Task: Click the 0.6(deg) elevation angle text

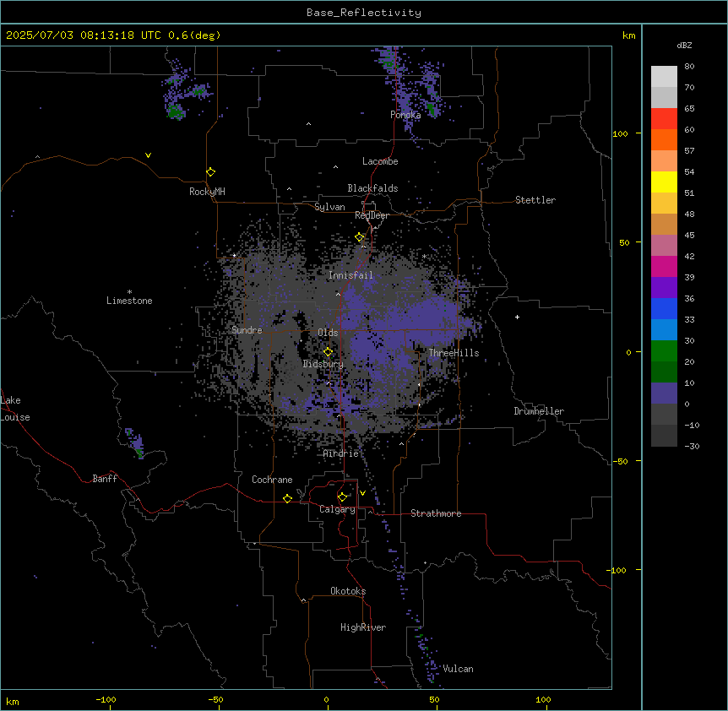Action: tap(194, 35)
